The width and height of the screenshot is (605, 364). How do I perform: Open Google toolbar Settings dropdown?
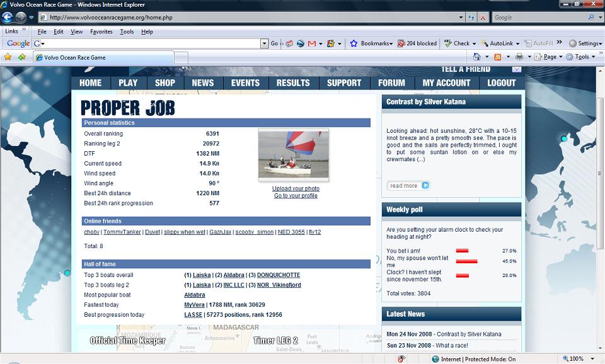pos(585,43)
